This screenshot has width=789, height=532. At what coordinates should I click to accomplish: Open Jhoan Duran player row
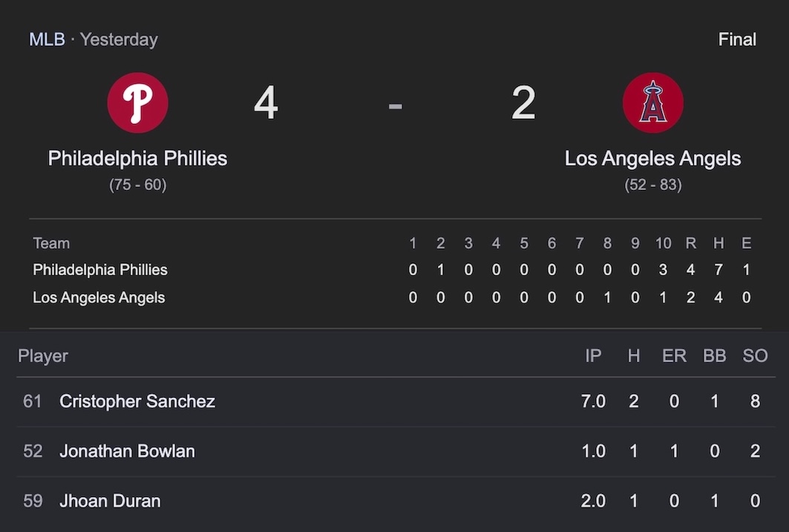(x=396, y=501)
